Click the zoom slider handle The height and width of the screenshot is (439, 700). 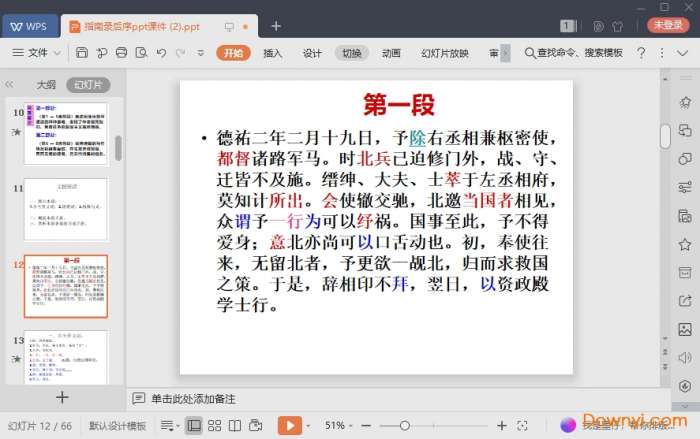coord(404,426)
